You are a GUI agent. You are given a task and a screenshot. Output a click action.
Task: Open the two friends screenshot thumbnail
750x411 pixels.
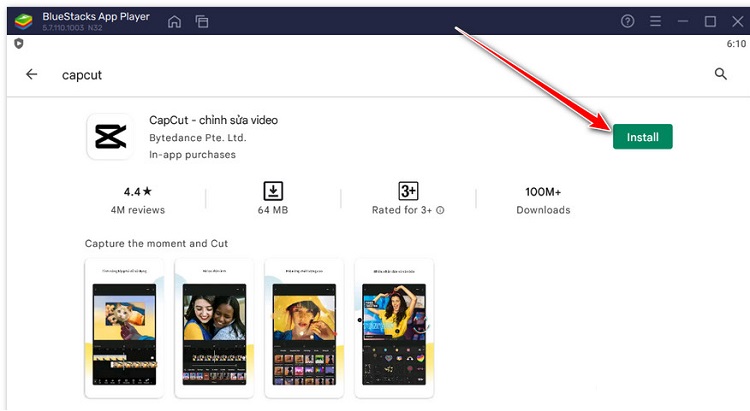pyautogui.click(x=214, y=328)
